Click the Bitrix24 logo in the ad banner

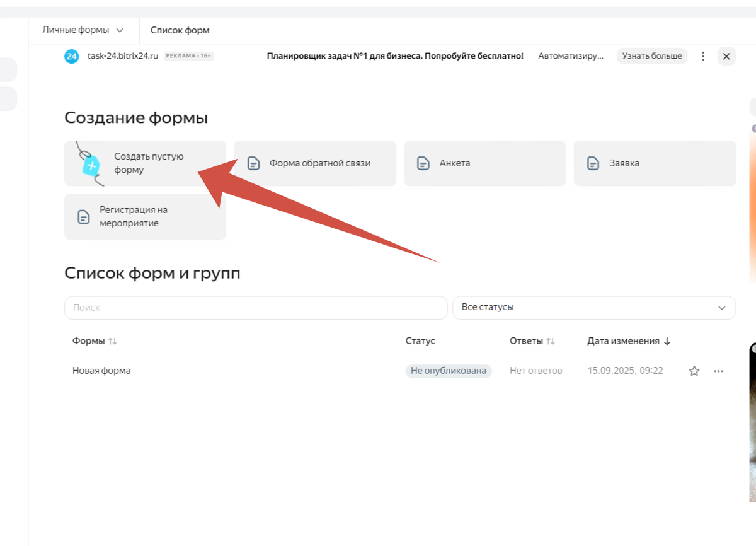point(71,56)
